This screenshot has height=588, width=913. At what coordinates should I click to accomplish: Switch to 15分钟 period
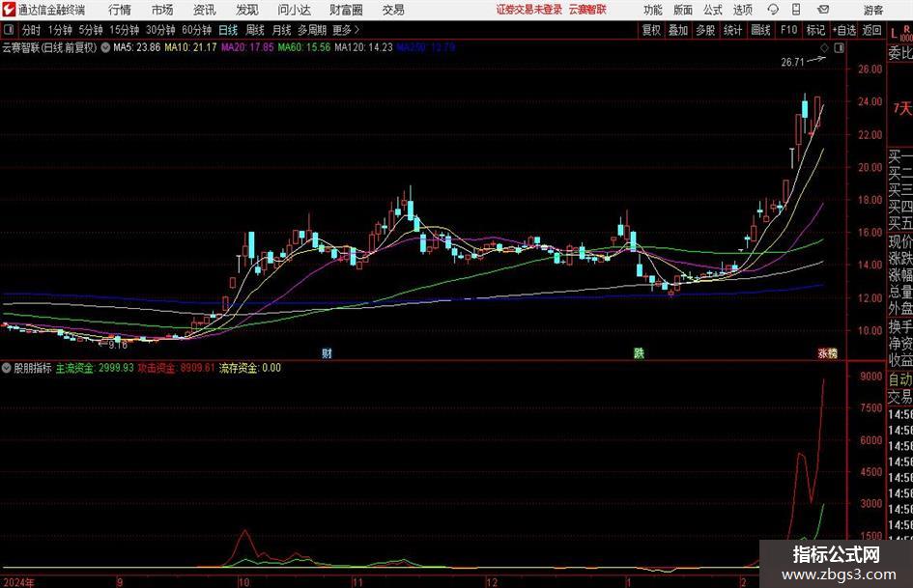125,30
